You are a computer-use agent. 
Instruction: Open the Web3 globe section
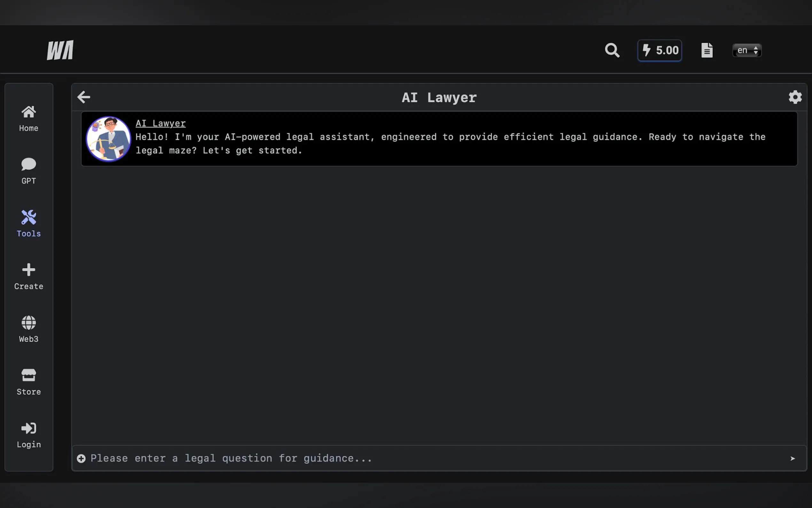[28, 329]
